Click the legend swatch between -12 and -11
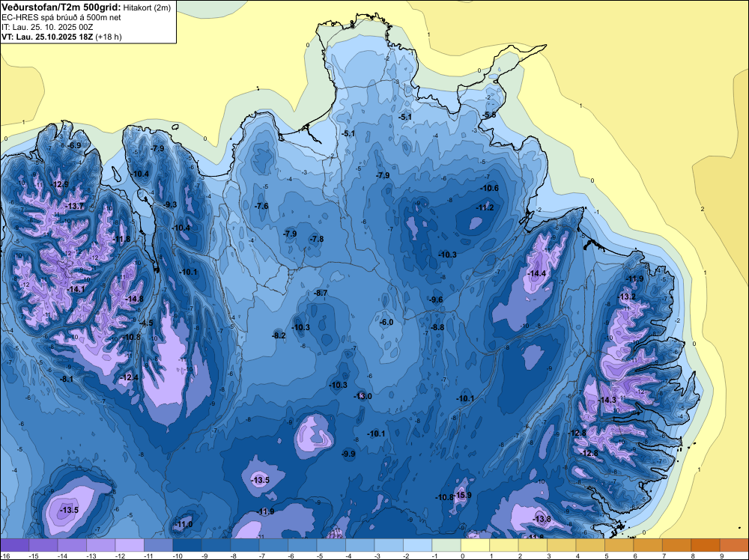The width and height of the screenshot is (749, 560). coord(130,545)
